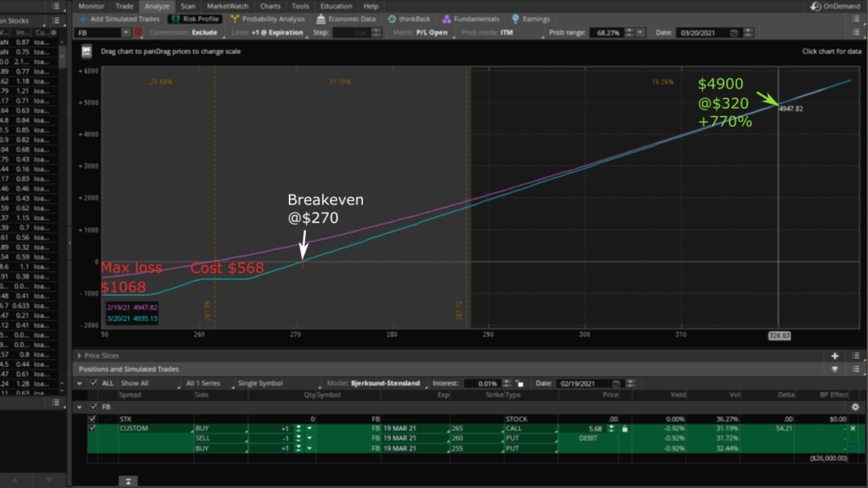Image resolution: width=868 pixels, height=488 pixels.
Task: Toggle the ALL positions checkbox
Action: point(93,383)
